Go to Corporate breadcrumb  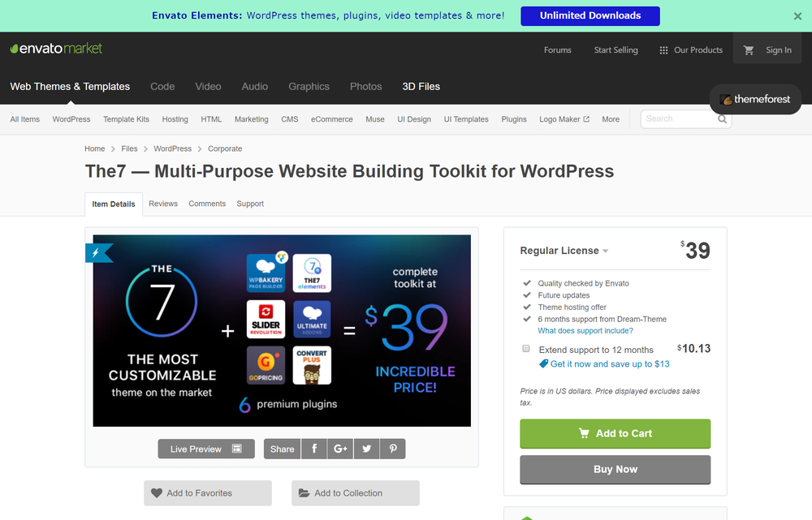coord(225,148)
